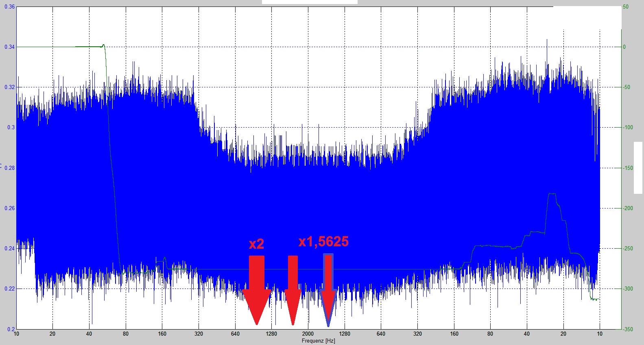Click the white box at right edge
The height and width of the screenshot is (345, 644).
tap(638, 167)
